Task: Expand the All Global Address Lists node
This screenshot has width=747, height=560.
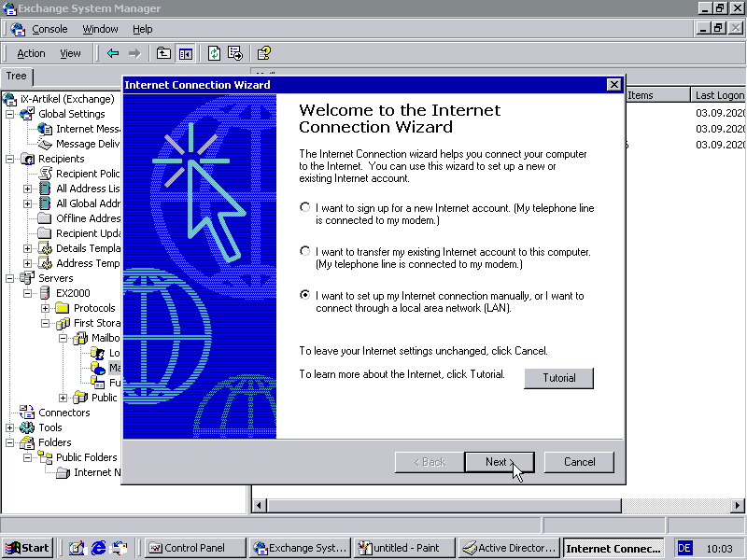Action: [28, 203]
